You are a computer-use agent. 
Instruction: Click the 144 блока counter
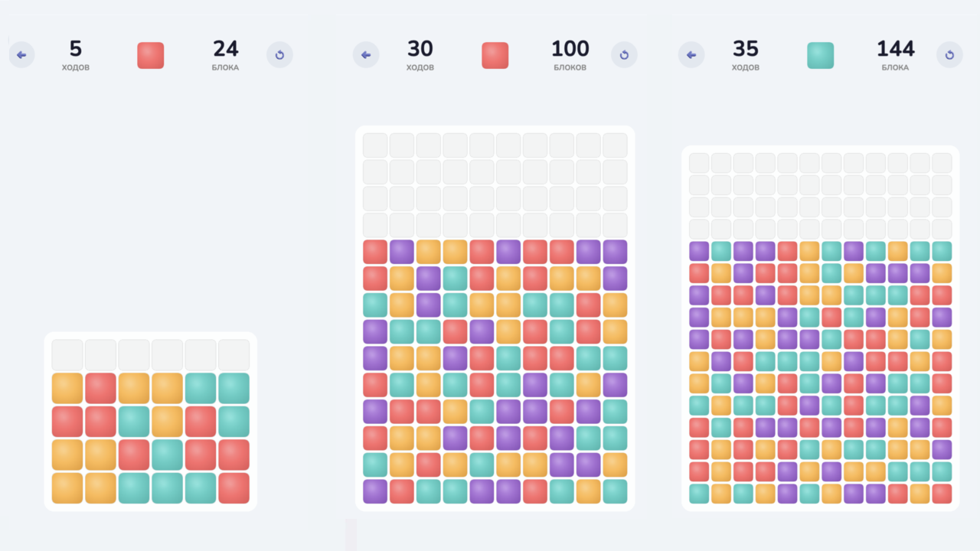(895, 55)
